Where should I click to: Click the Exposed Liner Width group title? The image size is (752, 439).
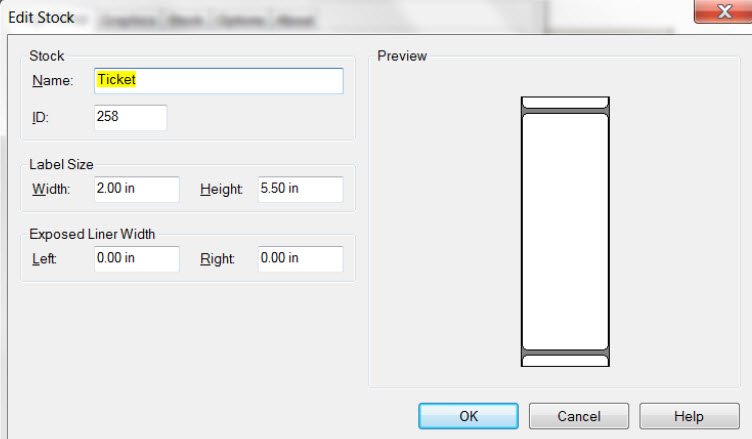pyautogui.click(x=92, y=234)
